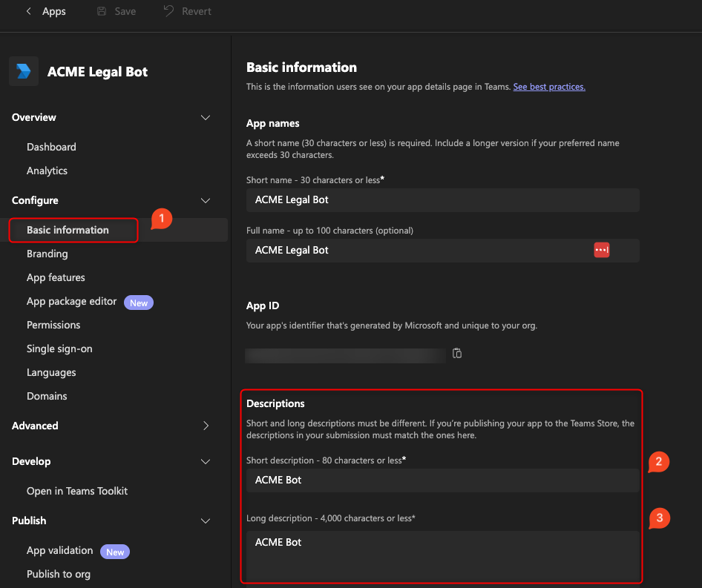Viewport: 702px width, 588px height.
Task: Collapse the Develop section chevron
Action: tap(206, 461)
